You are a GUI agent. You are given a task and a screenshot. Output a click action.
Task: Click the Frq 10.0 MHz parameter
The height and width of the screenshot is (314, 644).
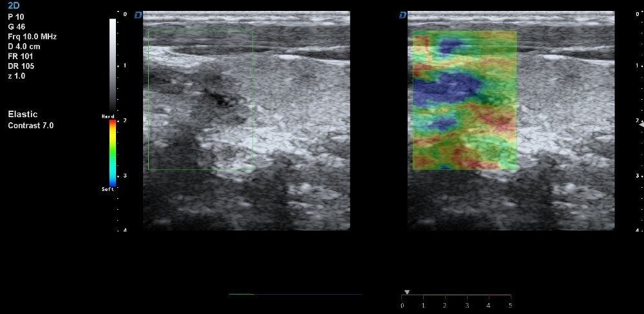(x=32, y=37)
